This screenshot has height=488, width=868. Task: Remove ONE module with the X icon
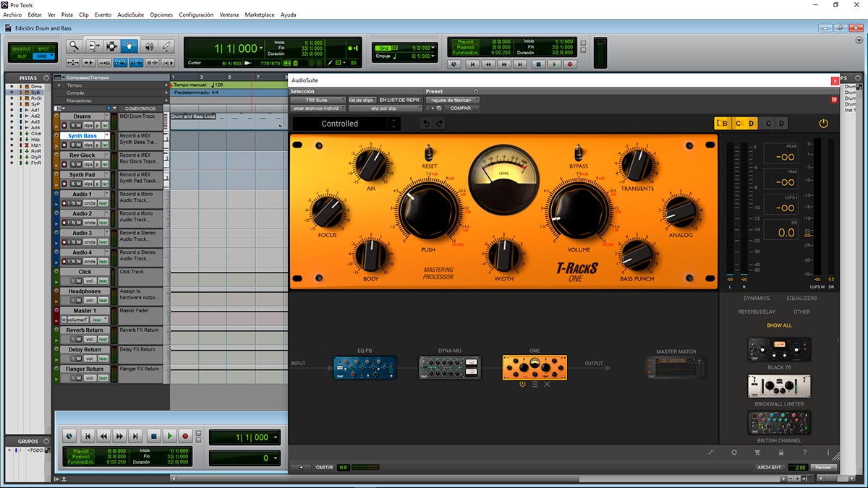547,384
